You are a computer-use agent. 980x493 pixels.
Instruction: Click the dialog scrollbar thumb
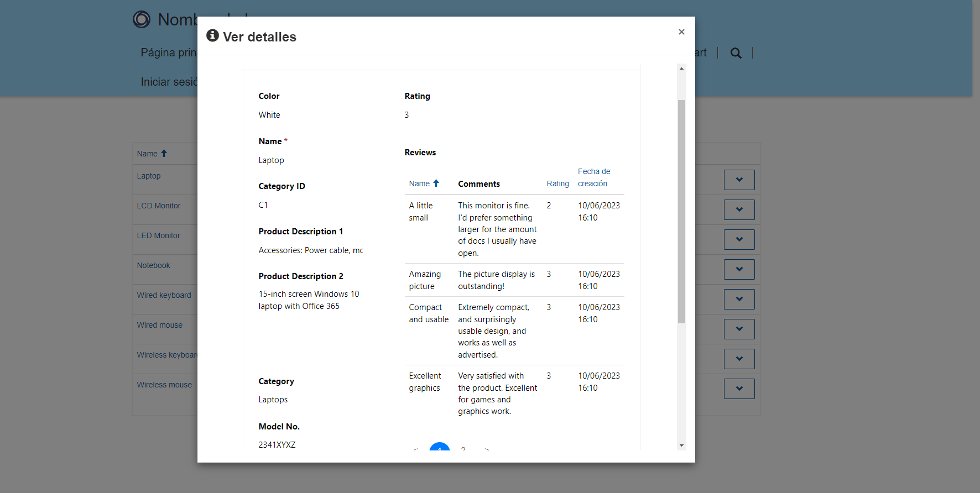pyautogui.click(x=681, y=211)
